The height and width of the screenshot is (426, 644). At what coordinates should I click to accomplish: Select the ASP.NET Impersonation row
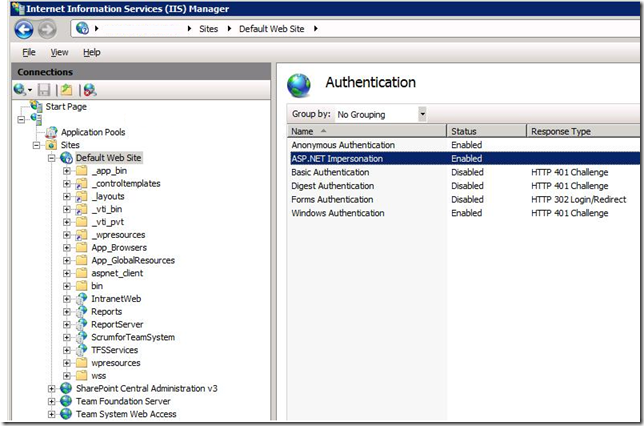tap(463, 159)
